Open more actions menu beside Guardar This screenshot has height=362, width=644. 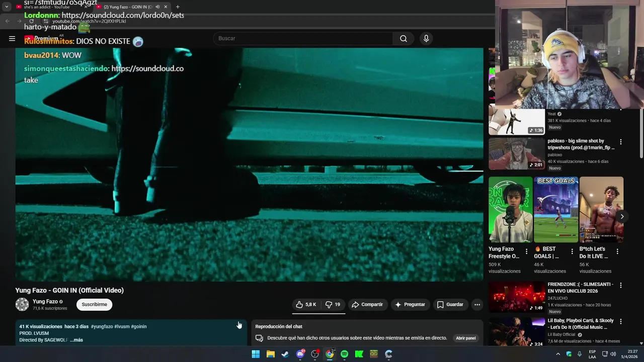point(477,304)
